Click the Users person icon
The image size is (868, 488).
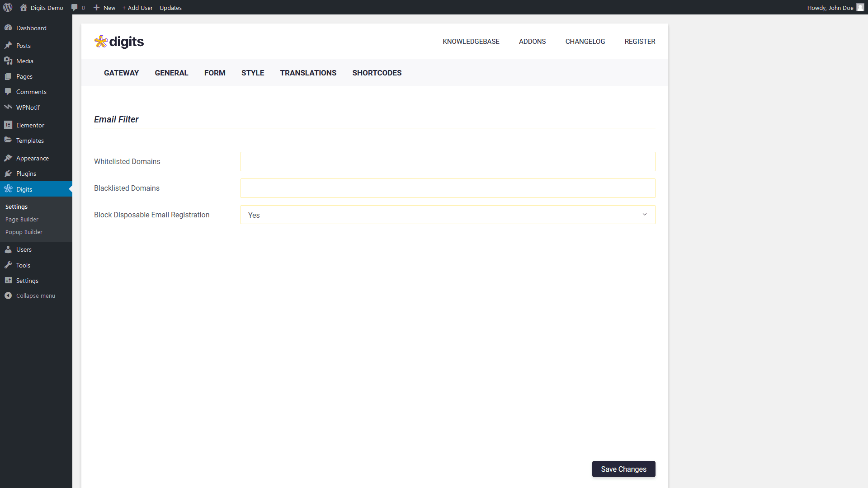click(8, 249)
